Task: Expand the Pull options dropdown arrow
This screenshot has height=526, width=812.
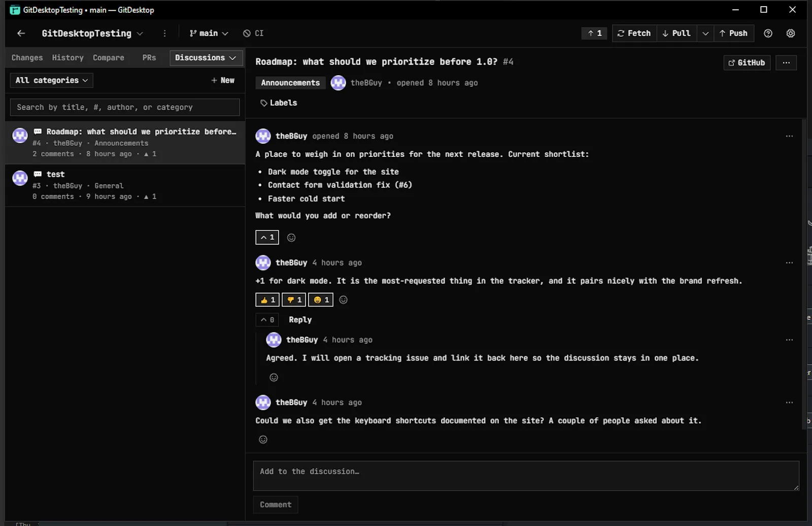Action: point(705,34)
